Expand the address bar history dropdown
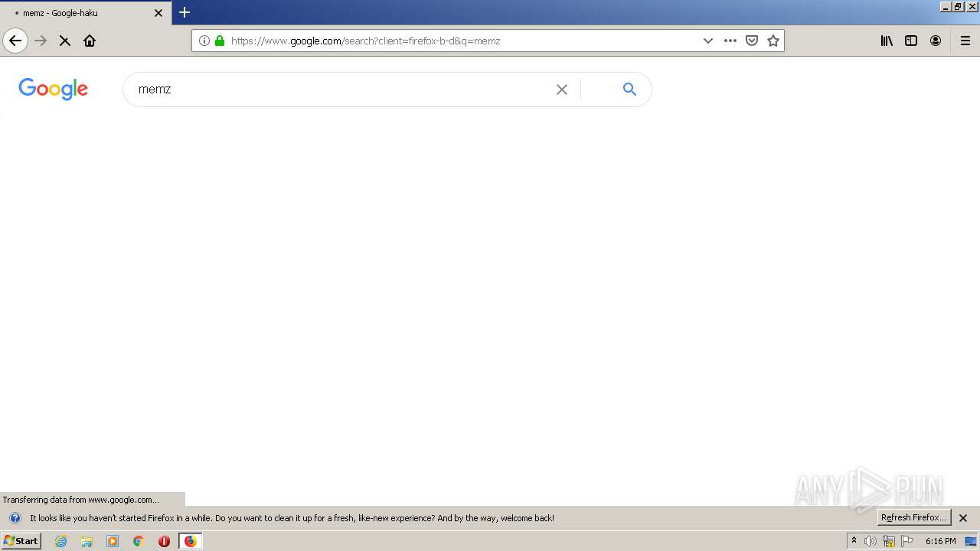This screenshot has width=980, height=551. tap(707, 41)
